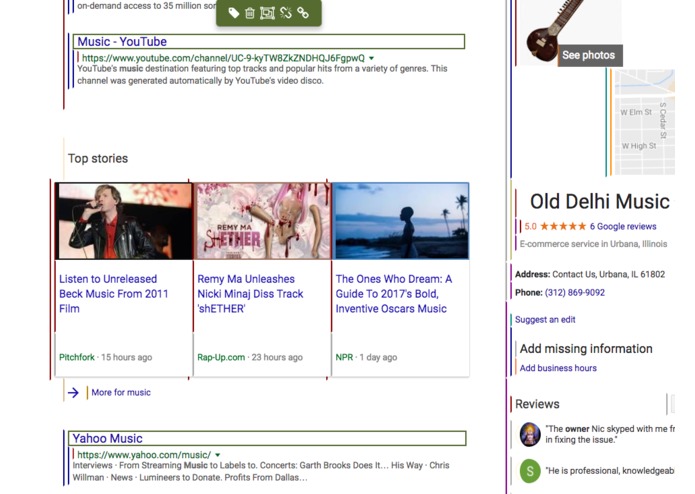This screenshot has height=494, width=695.
Task: Click More for music link
Action: [x=121, y=393]
